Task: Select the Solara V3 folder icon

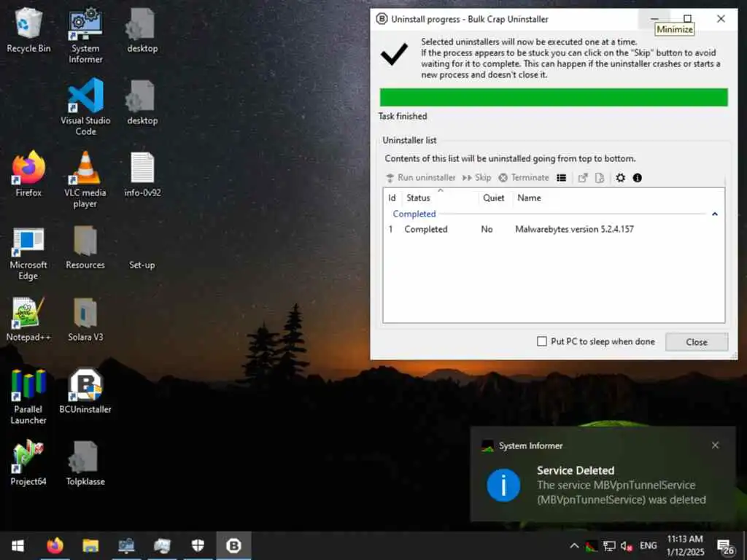Action: (x=85, y=319)
